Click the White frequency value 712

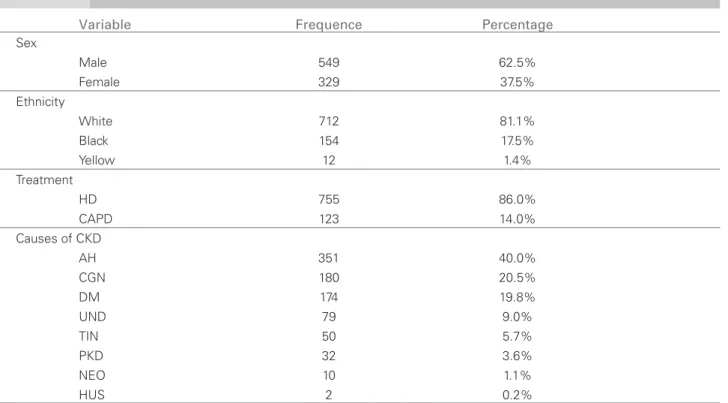tap(329, 121)
